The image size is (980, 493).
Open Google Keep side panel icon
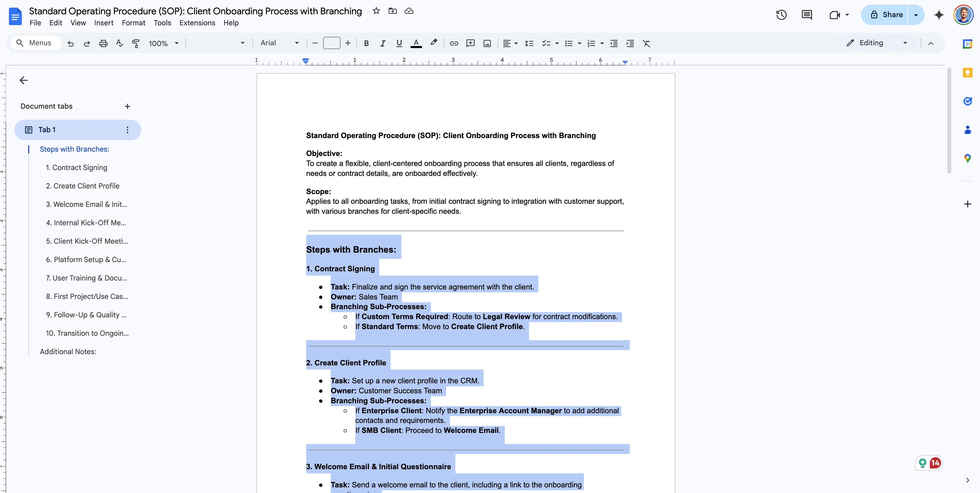967,72
